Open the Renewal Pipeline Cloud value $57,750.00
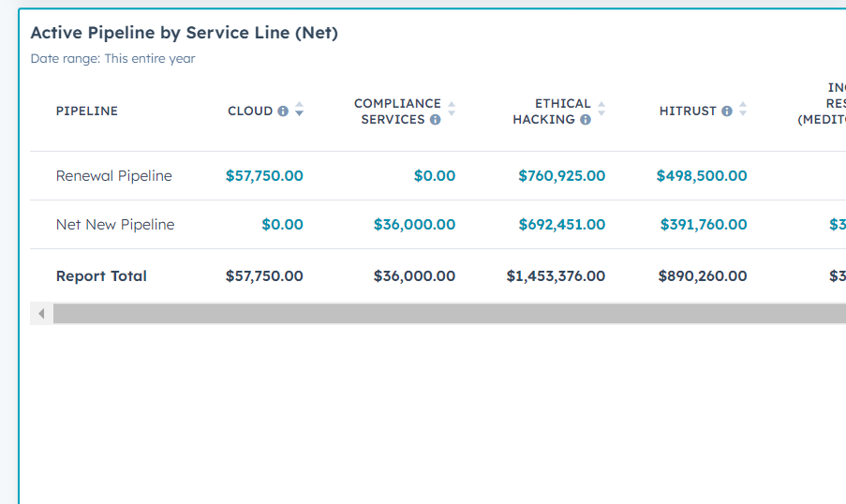 click(x=264, y=176)
